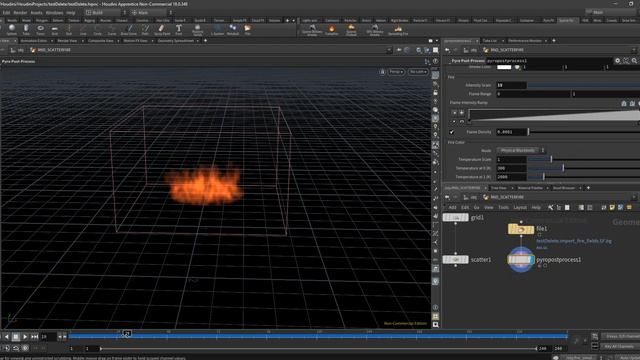Screen dimensions: 640x360
Task: Add a new pane tab beside Performance Monitor
Action: pos(554,41)
